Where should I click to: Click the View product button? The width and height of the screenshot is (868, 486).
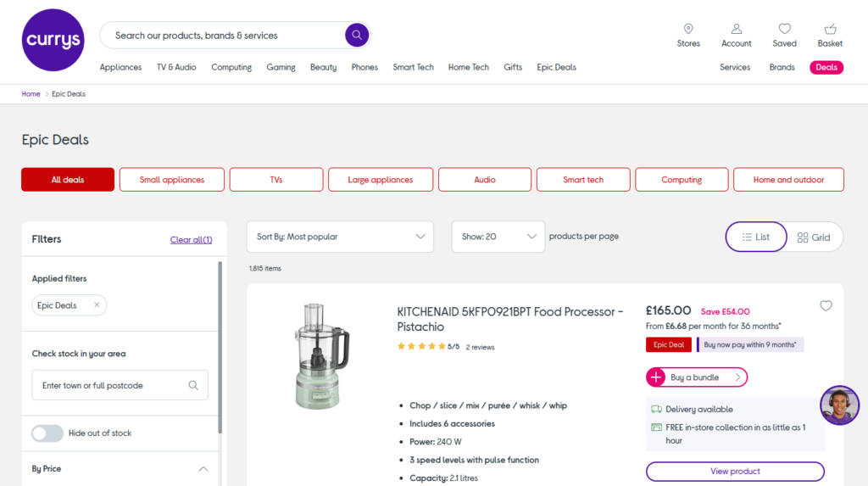pyautogui.click(x=735, y=472)
